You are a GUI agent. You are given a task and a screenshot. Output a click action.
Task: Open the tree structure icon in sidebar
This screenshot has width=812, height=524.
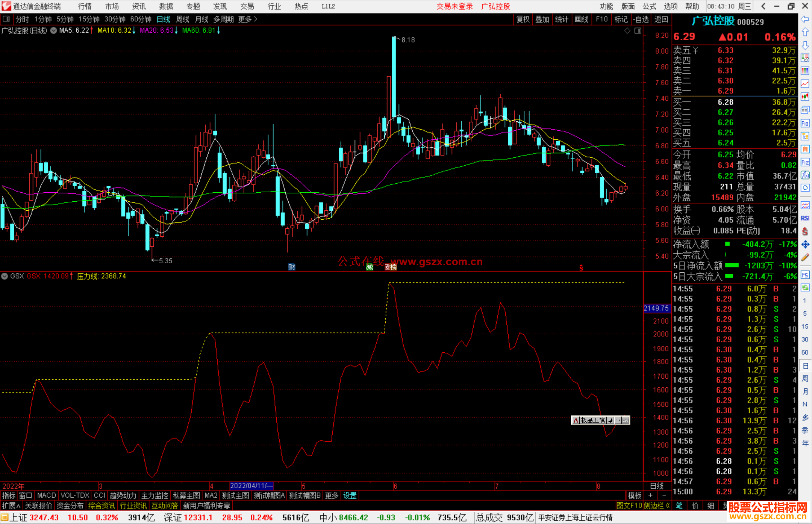[805, 136]
